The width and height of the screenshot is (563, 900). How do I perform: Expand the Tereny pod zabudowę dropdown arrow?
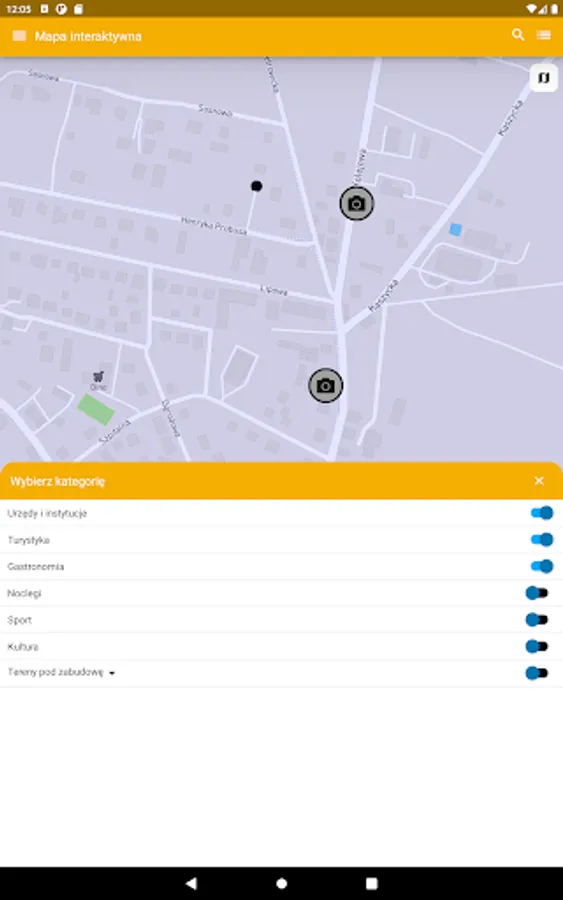(x=112, y=673)
